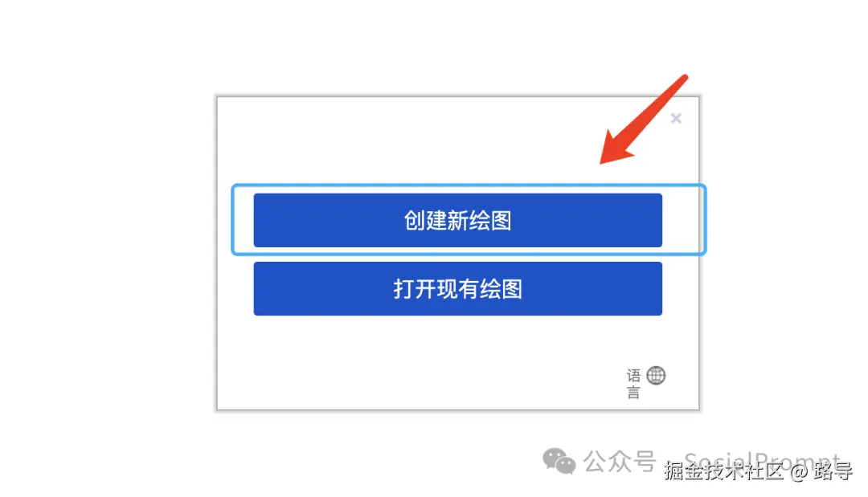Screen dimensions: 868x497
Task: Click the globe language icon
Action: [x=656, y=376]
